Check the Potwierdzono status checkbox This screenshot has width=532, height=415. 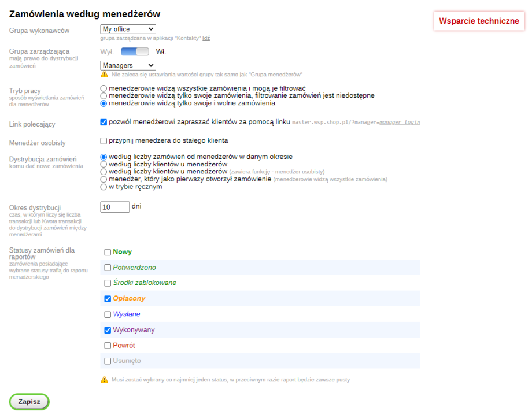(x=108, y=268)
